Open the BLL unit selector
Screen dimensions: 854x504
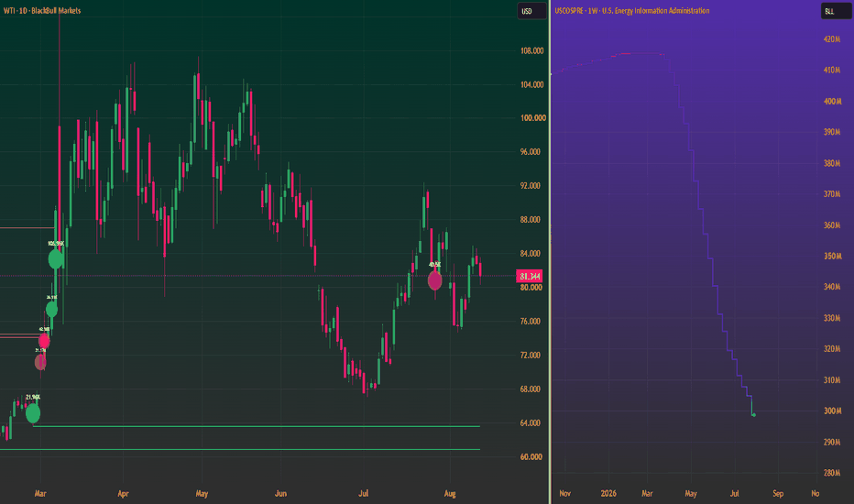click(x=836, y=11)
